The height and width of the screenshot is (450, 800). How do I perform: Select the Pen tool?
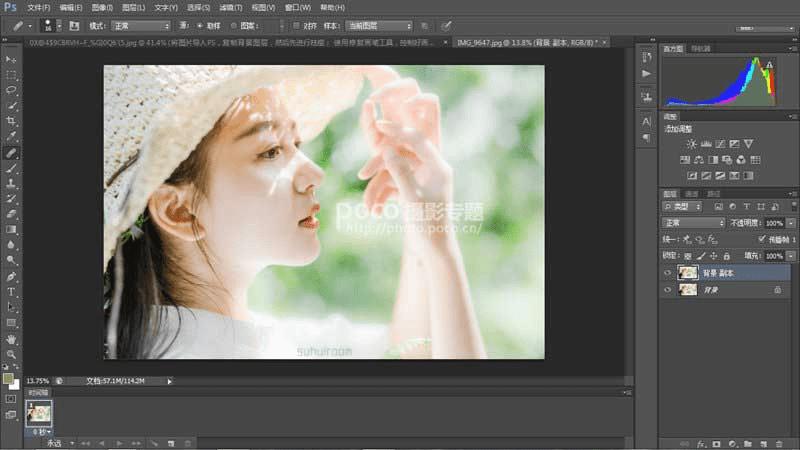click(x=11, y=277)
